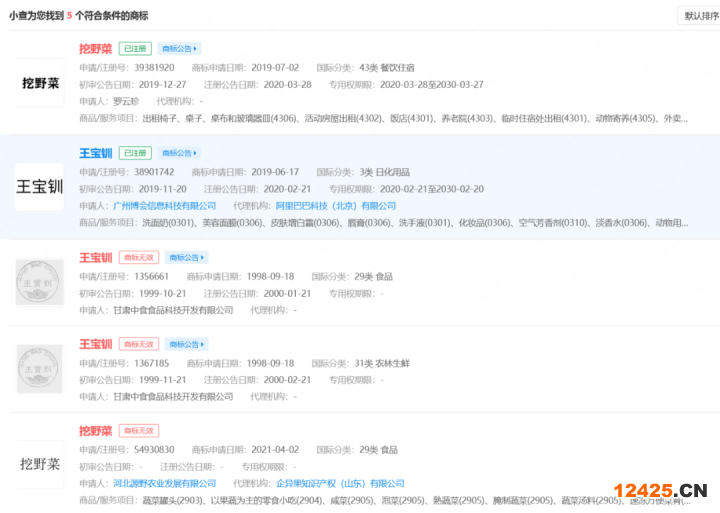View 王宝钏 logo thumbnail for 38901742
This screenshot has width=720, height=513.
(x=39, y=187)
